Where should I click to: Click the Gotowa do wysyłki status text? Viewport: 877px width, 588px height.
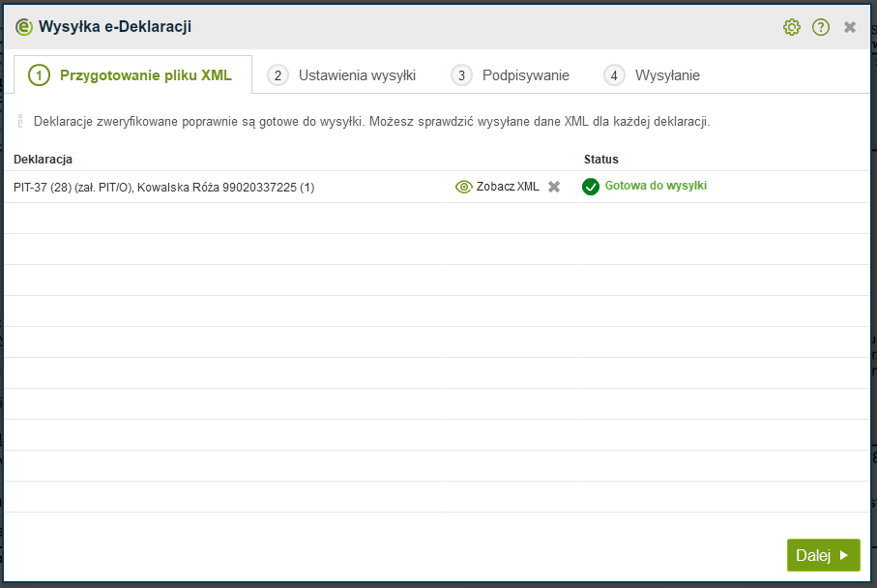656,186
